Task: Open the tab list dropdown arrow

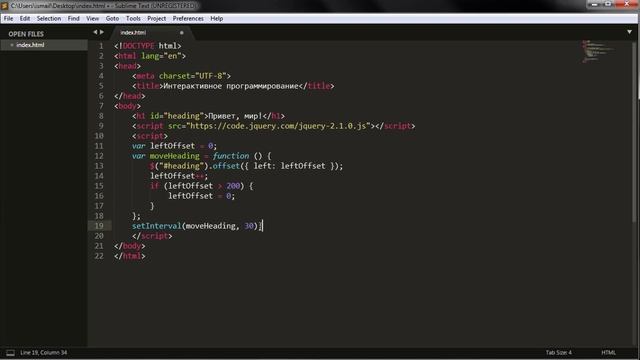Action: [629, 32]
